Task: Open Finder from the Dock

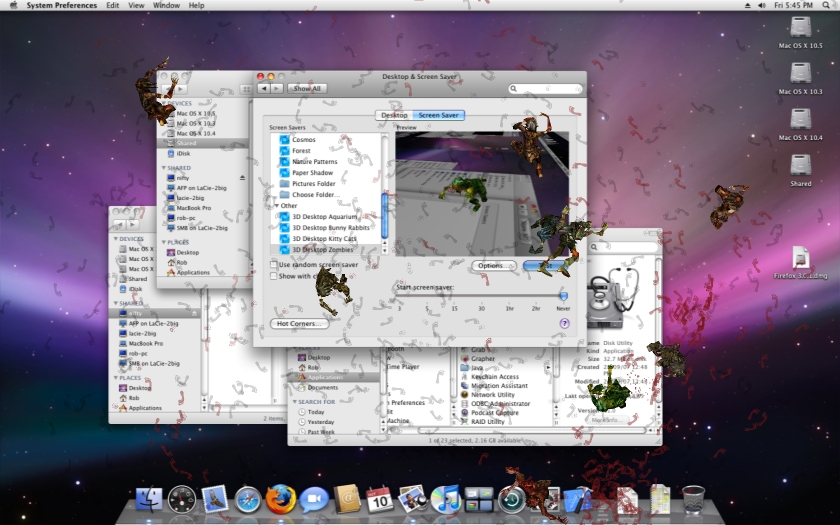Action: pyautogui.click(x=149, y=499)
